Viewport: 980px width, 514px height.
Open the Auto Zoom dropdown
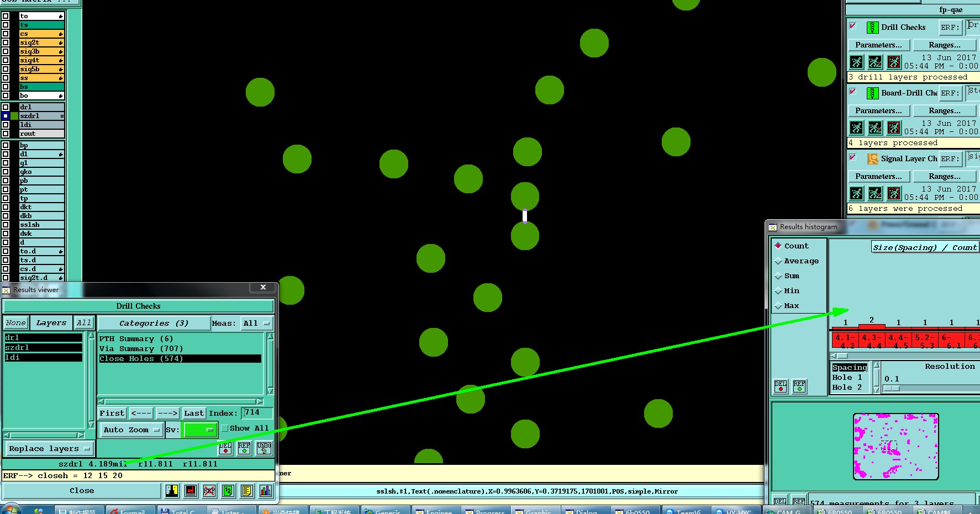[x=131, y=430]
